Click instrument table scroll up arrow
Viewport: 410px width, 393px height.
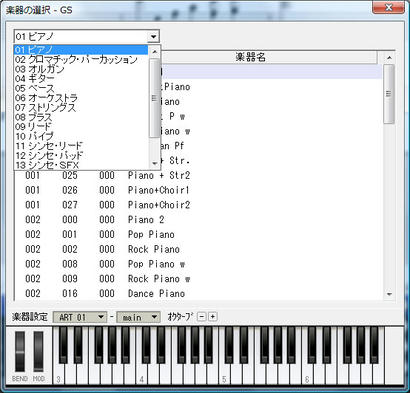pyautogui.click(x=389, y=58)
